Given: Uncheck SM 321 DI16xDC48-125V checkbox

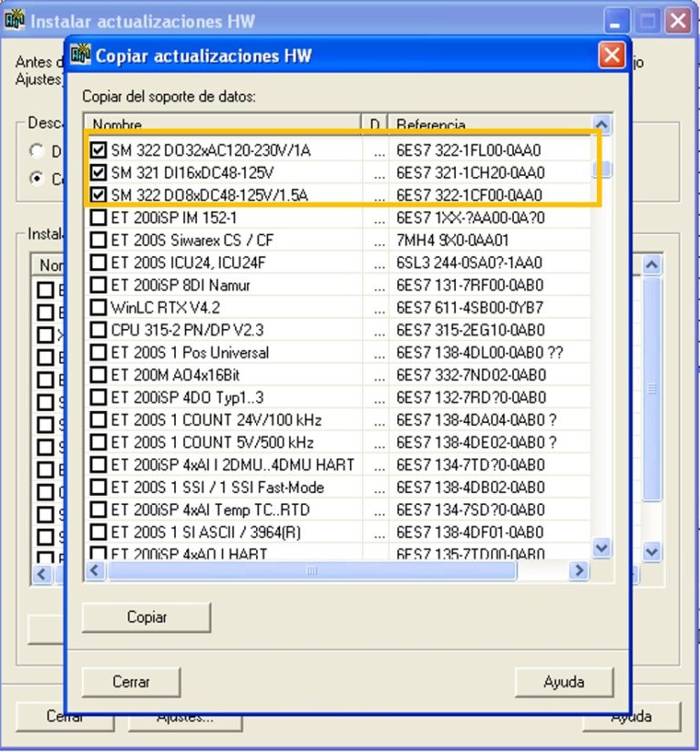Looking at the screenshot, I should click(x=98, y=172).
